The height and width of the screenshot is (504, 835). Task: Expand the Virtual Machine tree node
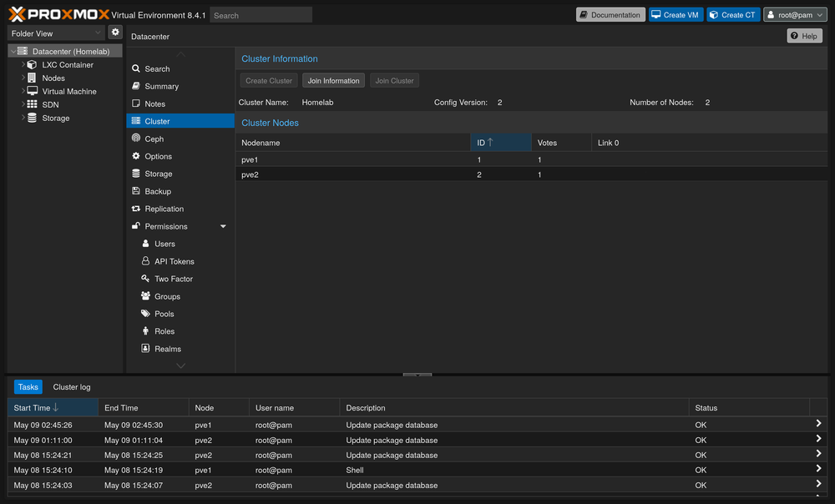[x=23, y=91]
